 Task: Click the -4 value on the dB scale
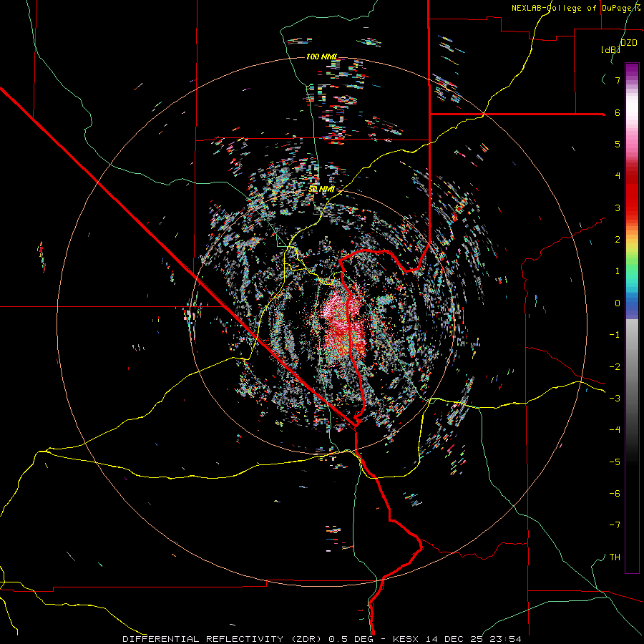tap(615, 430)
